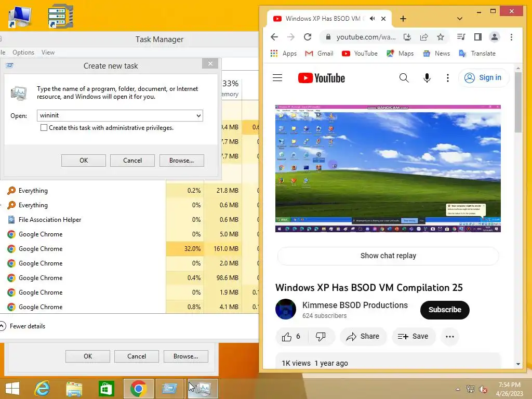Open Task Manager Options menu
The image size is (532, 399).
[x=23, y=52]
